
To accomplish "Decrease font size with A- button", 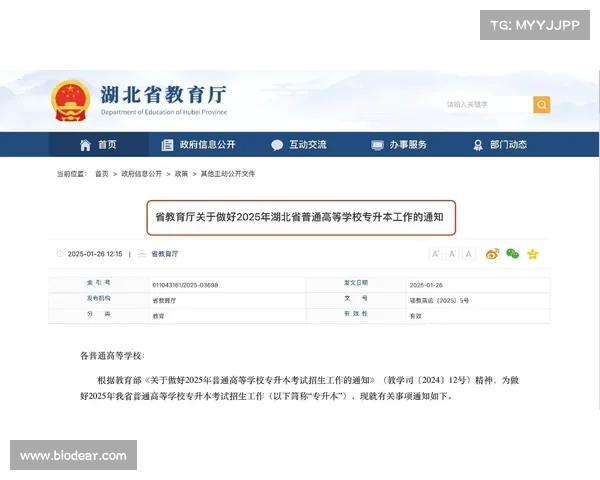I will pos(469,254).
